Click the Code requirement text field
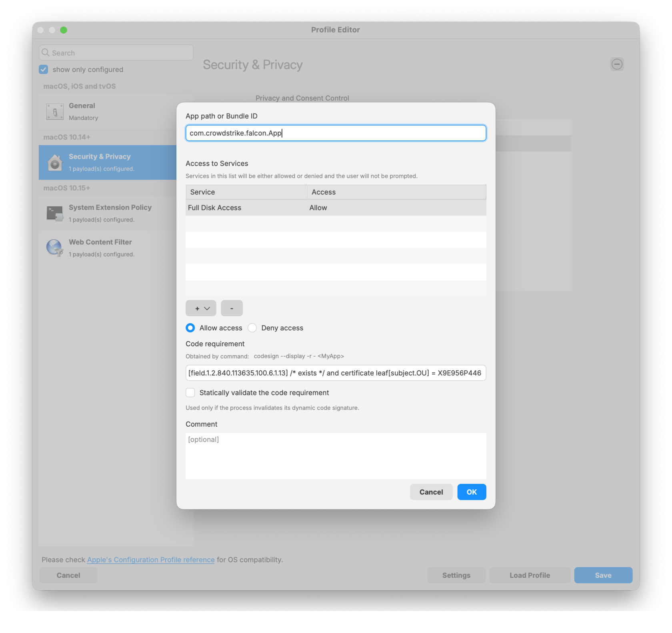The height and width of the screenshot is (633, 672). tap(335, 373)
